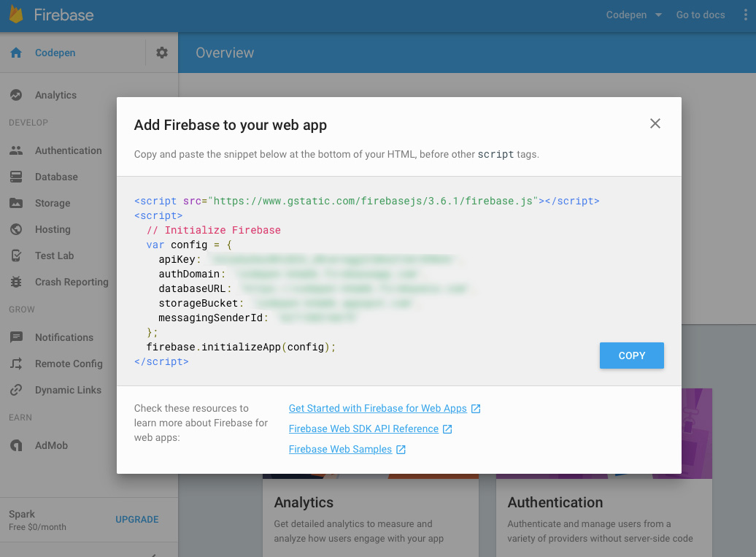Click the firebase.initializeApp(config) code line
The height and width of the screenshot is (557, 756).
pyautogui.click(x=241, y=347)
